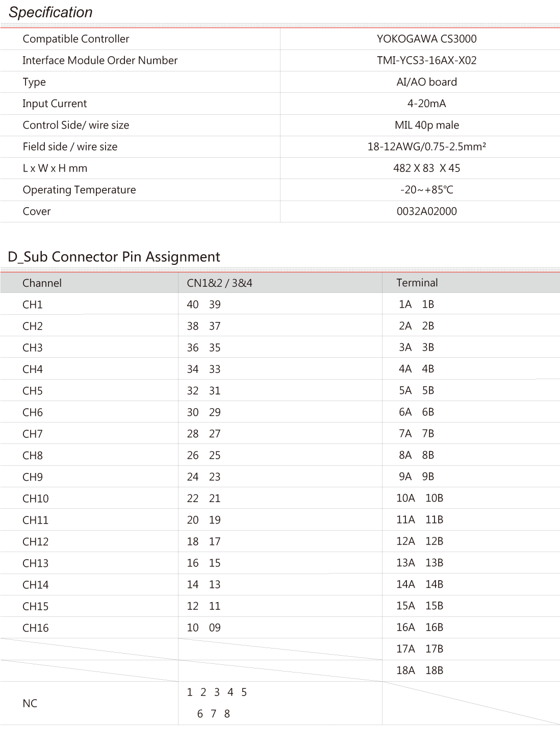The width and height of the screenshot is (560, 746).
Task: Click the 'AI/AO board' type value
Action: coord(426,82)
